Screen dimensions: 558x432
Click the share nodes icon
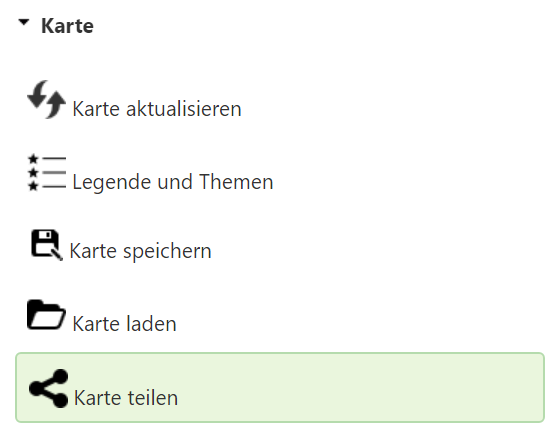click(48, 388)
